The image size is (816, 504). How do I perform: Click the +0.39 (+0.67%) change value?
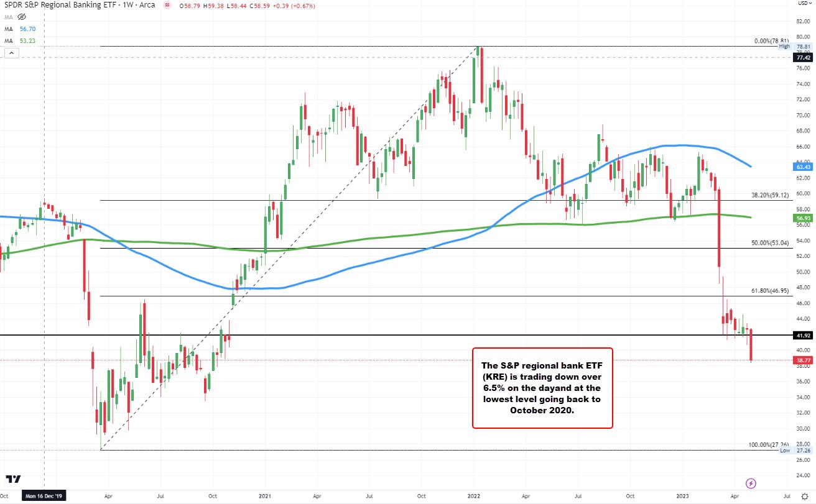(x=294, y=6)
